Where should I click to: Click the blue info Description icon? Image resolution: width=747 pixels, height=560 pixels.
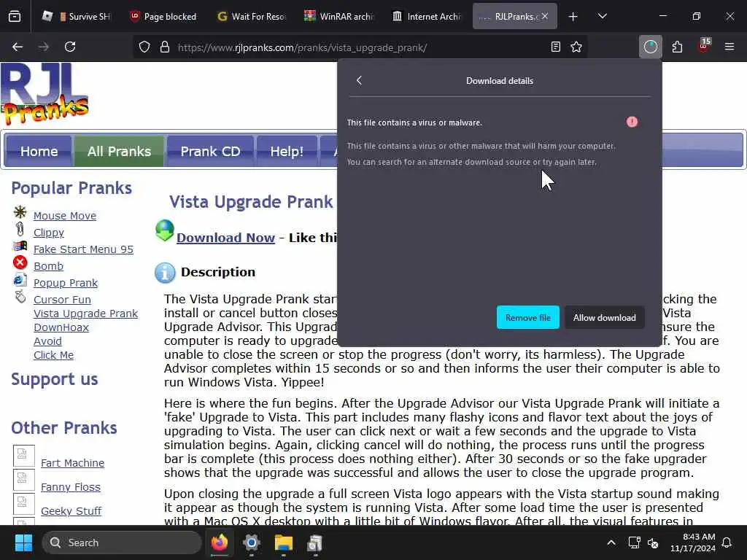click(165, 273)
